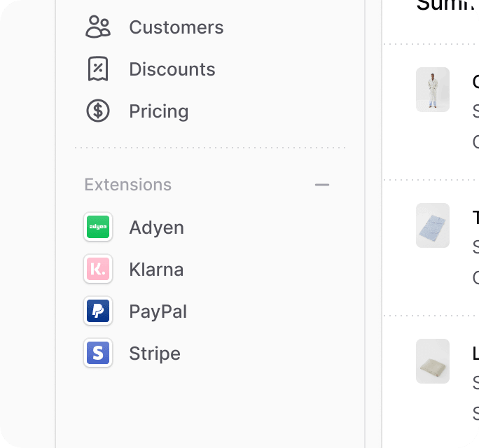This screenshot has height=448, width=479.
Task: Select the Stripe text link
Action: (155, 354)
